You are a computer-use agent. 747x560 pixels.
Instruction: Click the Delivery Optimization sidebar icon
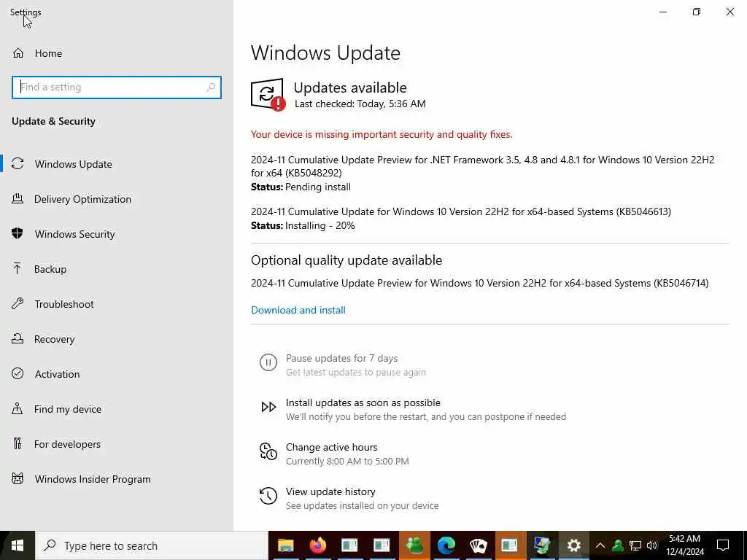pos(18,199)
